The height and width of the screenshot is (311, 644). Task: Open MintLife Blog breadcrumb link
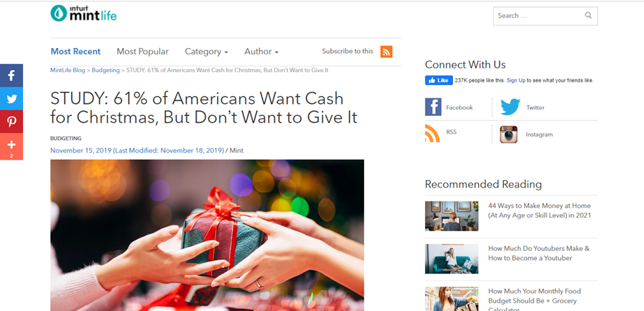point(68,70)
